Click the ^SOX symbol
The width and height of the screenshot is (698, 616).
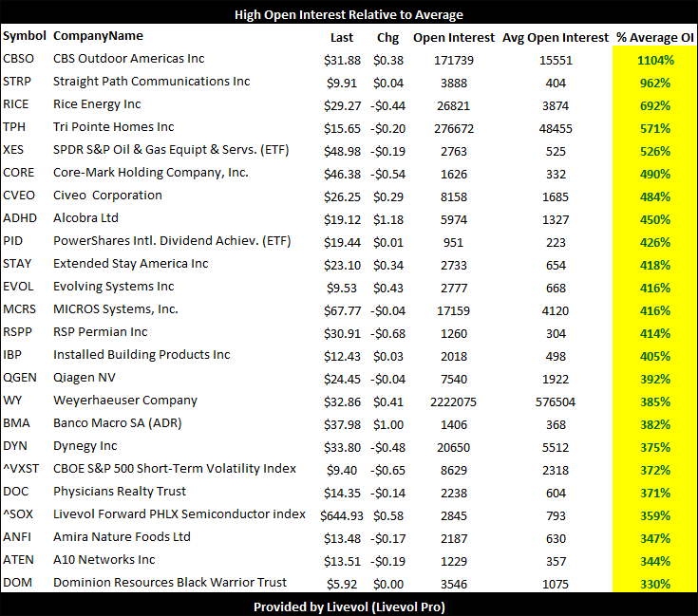[x=18, y=513]
